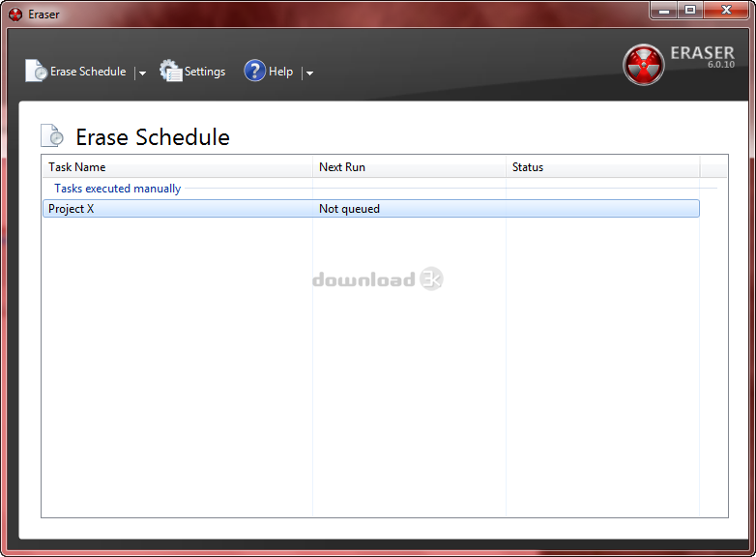Open the Settings gear icon
Screen dimensions: 756x557
click(171, 71)
